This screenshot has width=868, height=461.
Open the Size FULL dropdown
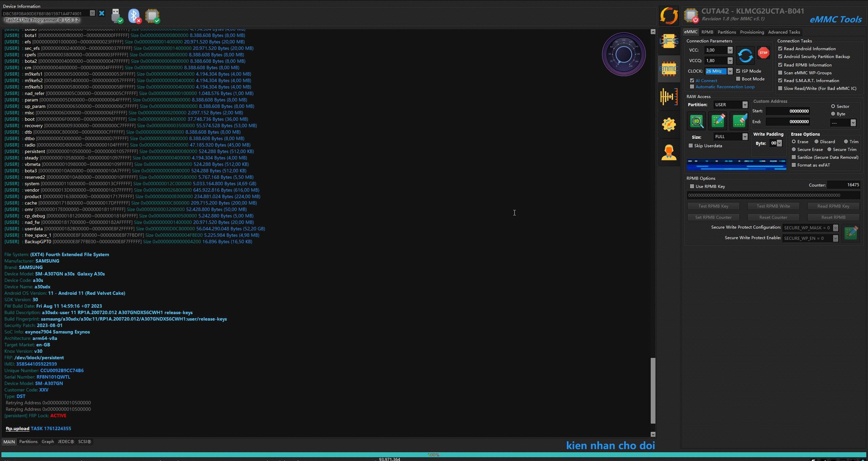(745, 137)
